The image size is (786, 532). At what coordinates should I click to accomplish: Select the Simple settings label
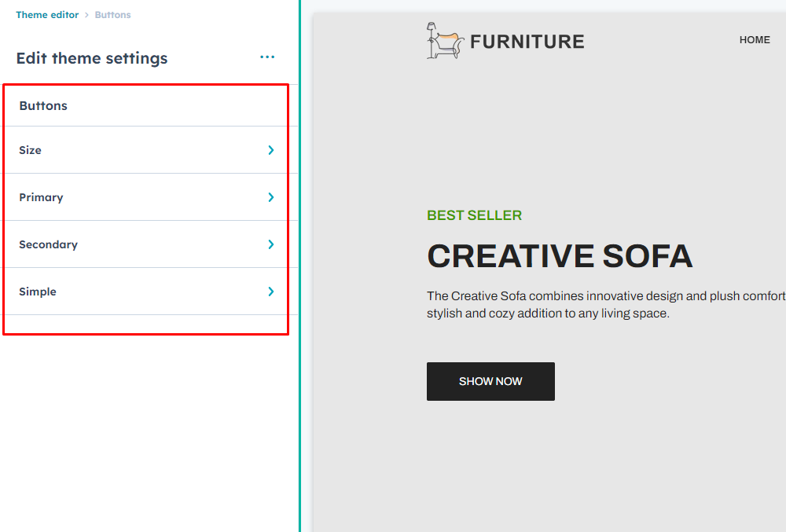point(38,292)
